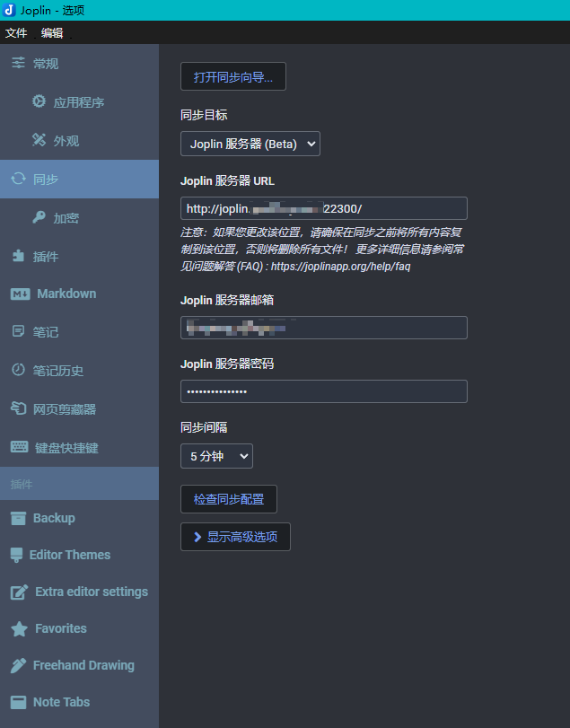Click the key icon beside 加密
The image size is (570, 728).
(39, 217)
